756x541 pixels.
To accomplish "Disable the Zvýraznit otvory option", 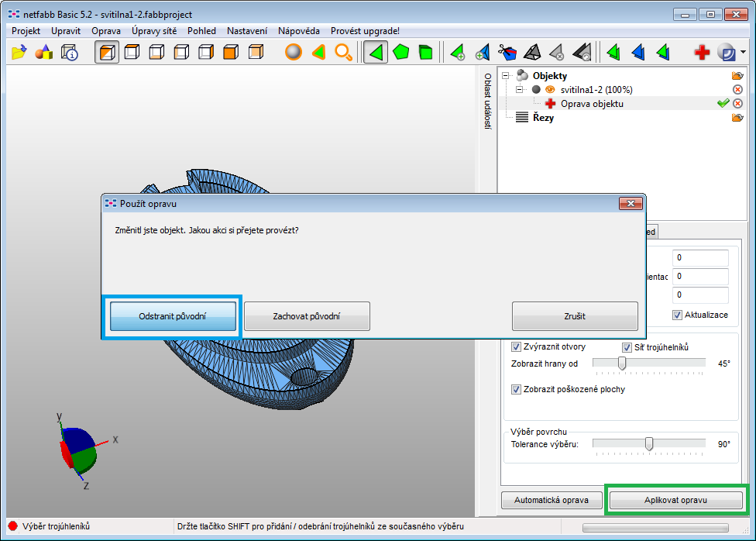I will [x=516, y=346].
